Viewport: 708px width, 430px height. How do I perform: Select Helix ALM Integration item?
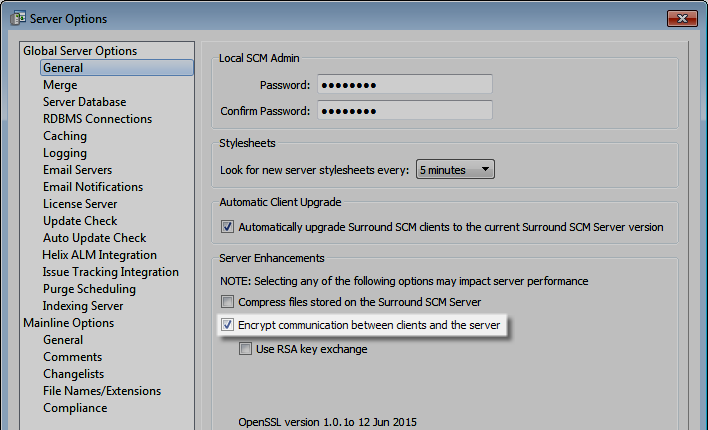(x=99, y=255)
